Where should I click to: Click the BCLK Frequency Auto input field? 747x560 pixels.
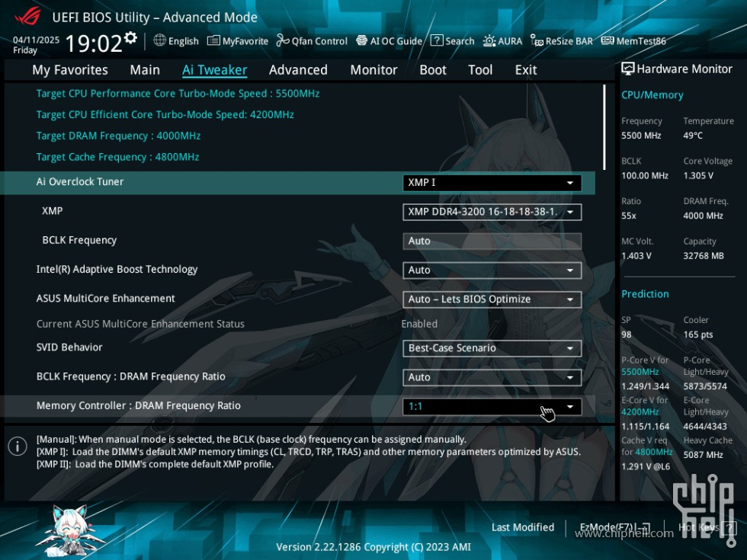[492, 241]
